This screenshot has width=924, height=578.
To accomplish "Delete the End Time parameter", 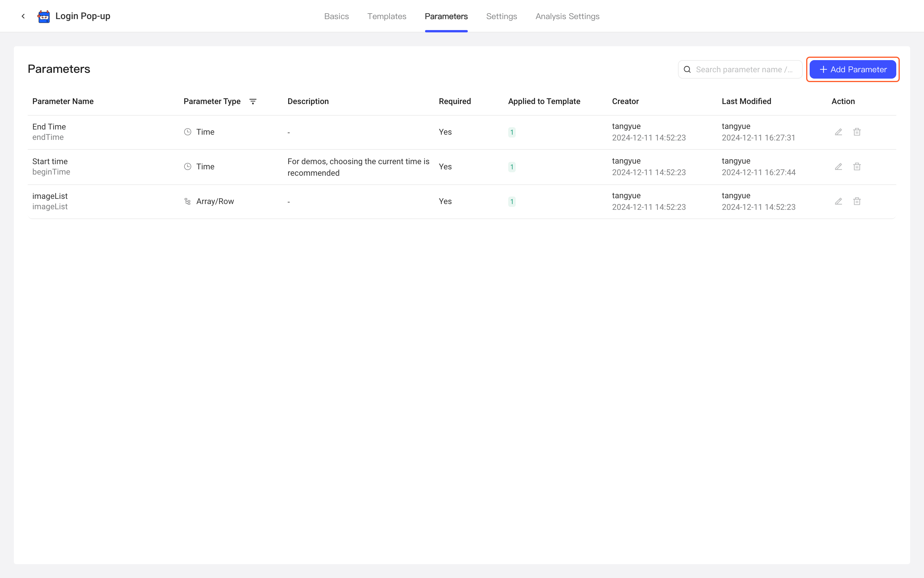I will (857, 132).
